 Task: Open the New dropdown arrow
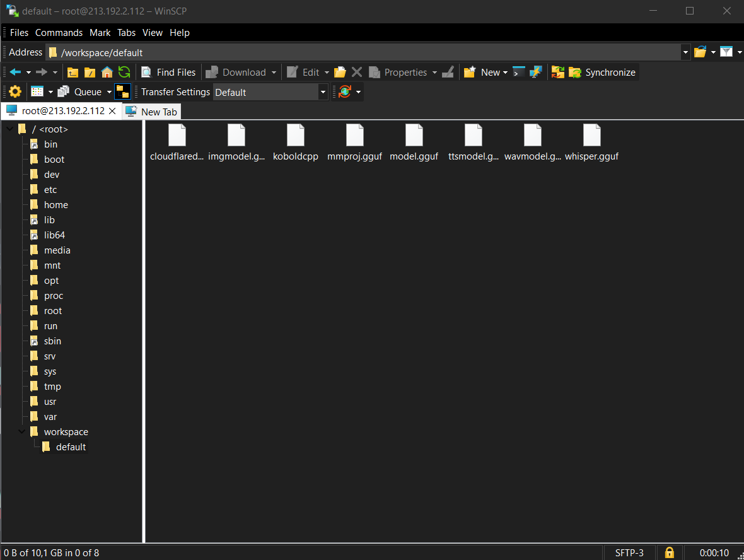pos(505,73)
